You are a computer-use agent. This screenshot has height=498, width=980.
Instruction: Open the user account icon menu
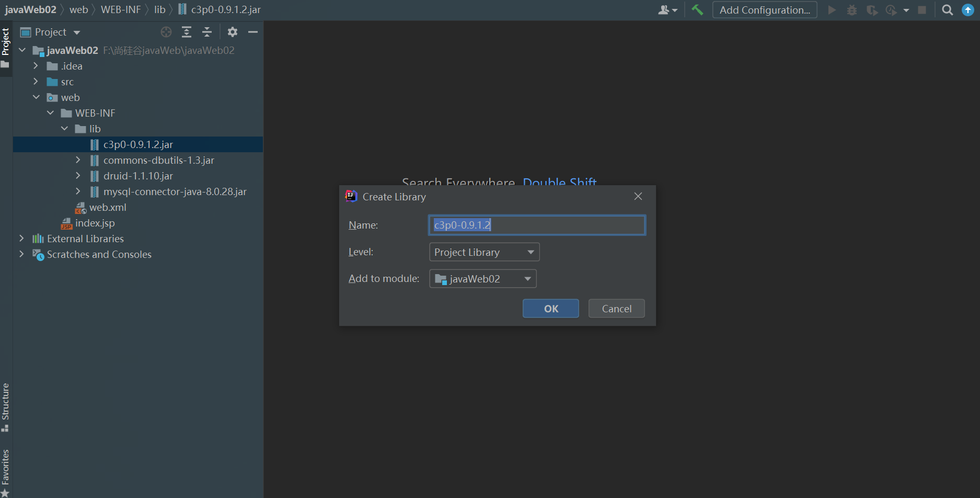[667, 10]
